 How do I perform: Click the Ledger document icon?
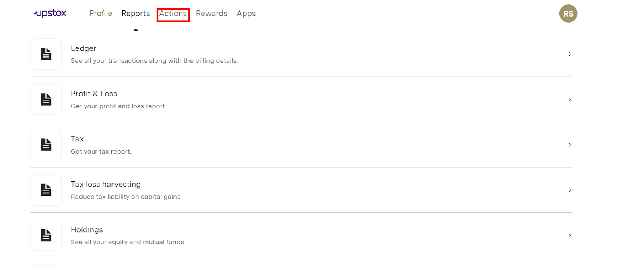(46, 54)
